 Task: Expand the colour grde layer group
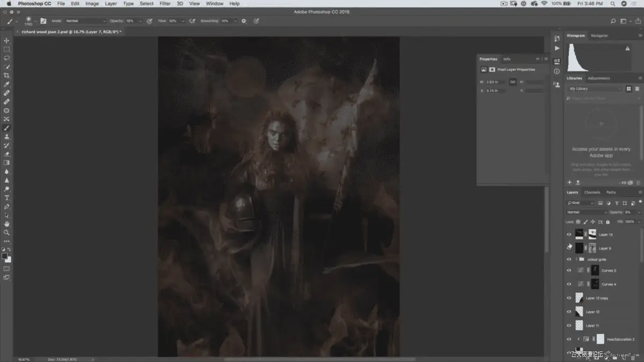[x=576, y=260]
